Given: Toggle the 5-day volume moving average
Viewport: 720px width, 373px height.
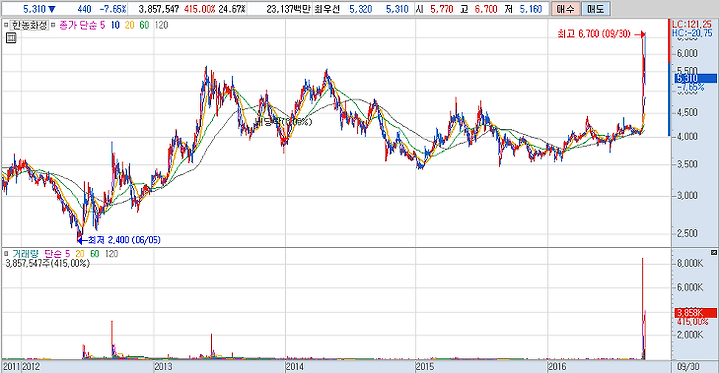Looking at the screenshot, I should pos(68,254).
